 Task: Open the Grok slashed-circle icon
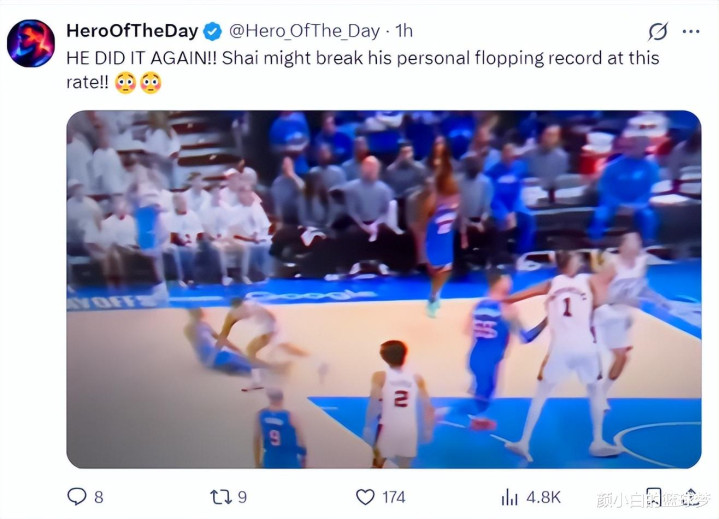[x=658, y=31]
